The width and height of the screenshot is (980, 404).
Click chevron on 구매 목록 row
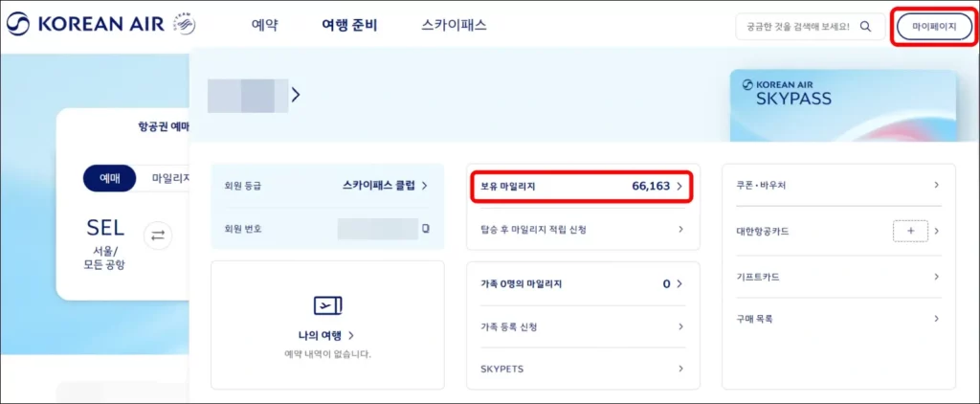tap(936, 319)
